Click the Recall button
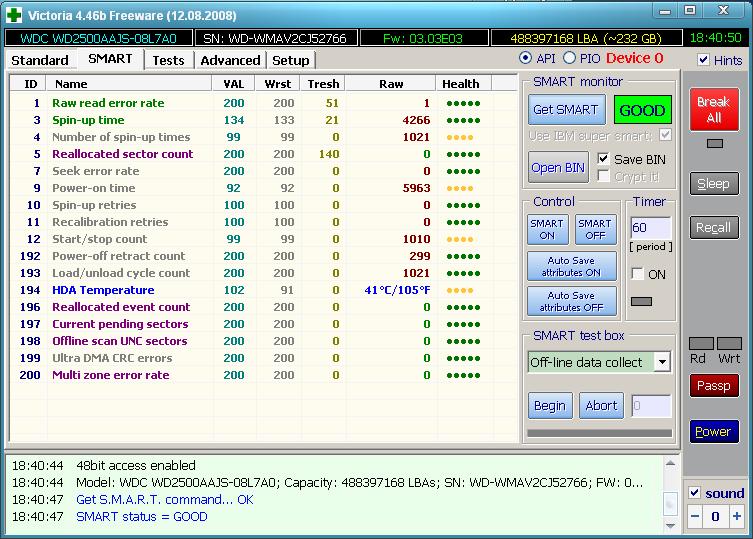 [714, 228]
